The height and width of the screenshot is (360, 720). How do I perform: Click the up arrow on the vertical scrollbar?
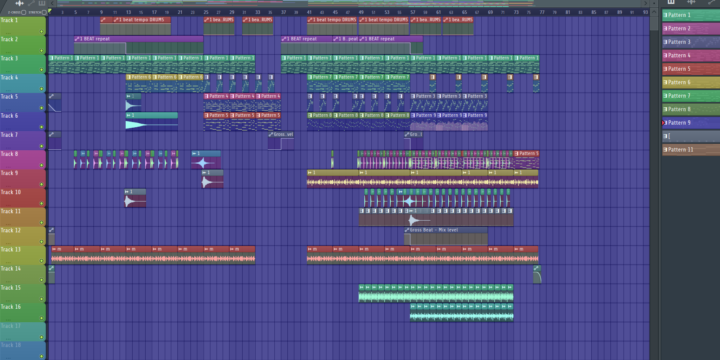point(654,11)
